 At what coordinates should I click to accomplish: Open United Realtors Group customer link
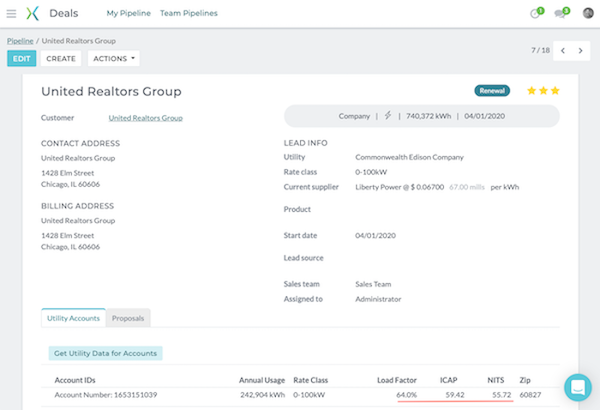coord(145,118)
